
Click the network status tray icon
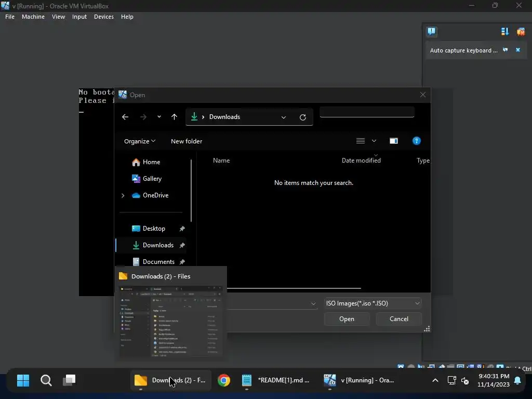(451, 380)
